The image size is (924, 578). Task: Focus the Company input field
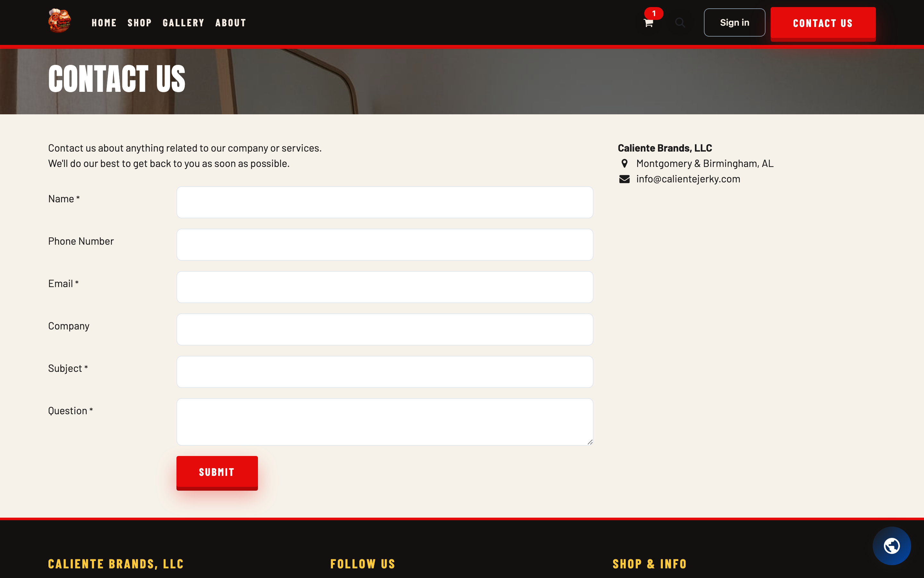(x=384, y=329)
